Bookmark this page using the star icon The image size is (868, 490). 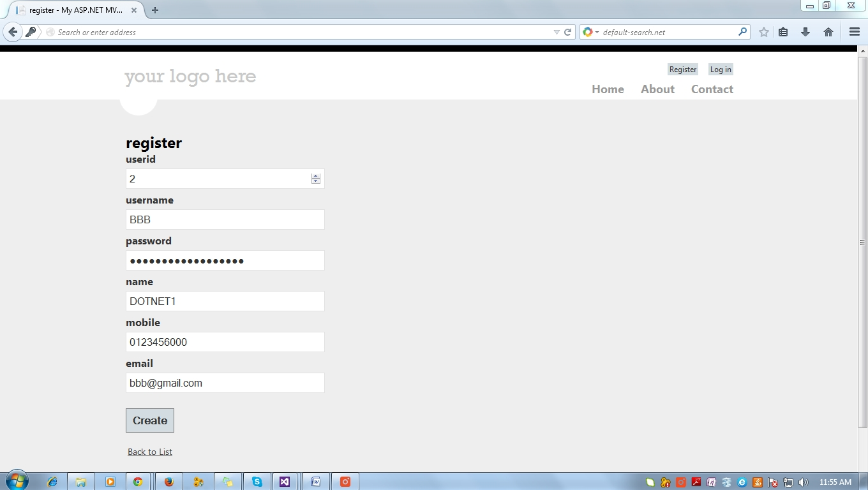pyautogui.click(x=763, y=31)
